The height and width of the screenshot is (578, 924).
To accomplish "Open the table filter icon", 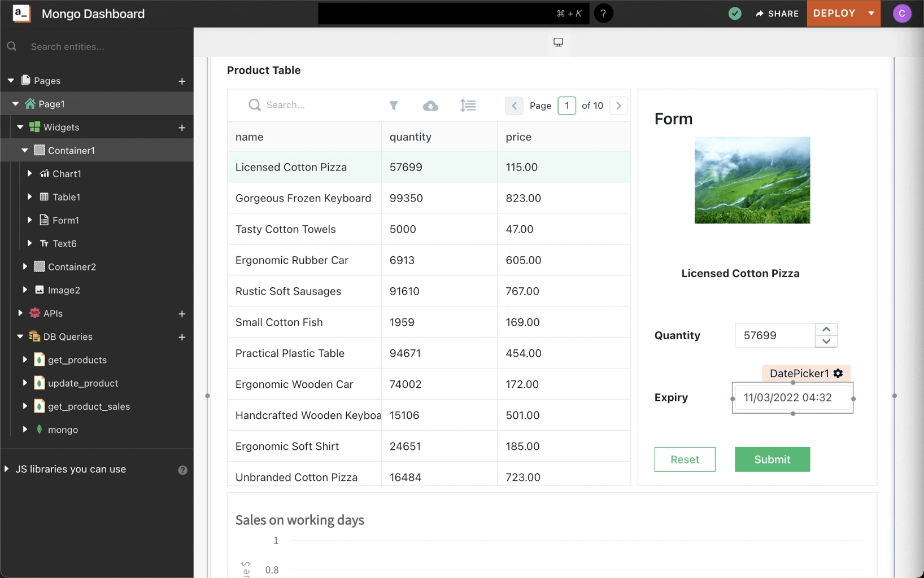I will pyautogui.click(x=394, y=106).
